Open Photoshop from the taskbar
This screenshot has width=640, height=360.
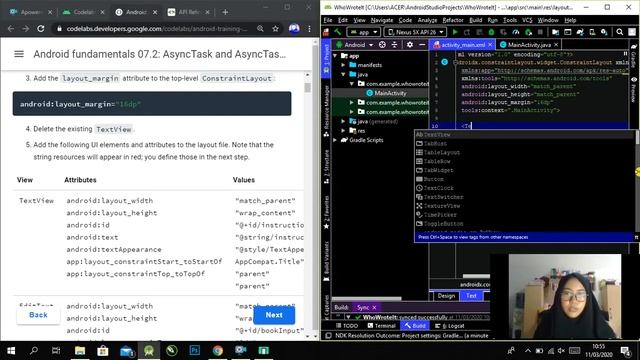(195, 350)
